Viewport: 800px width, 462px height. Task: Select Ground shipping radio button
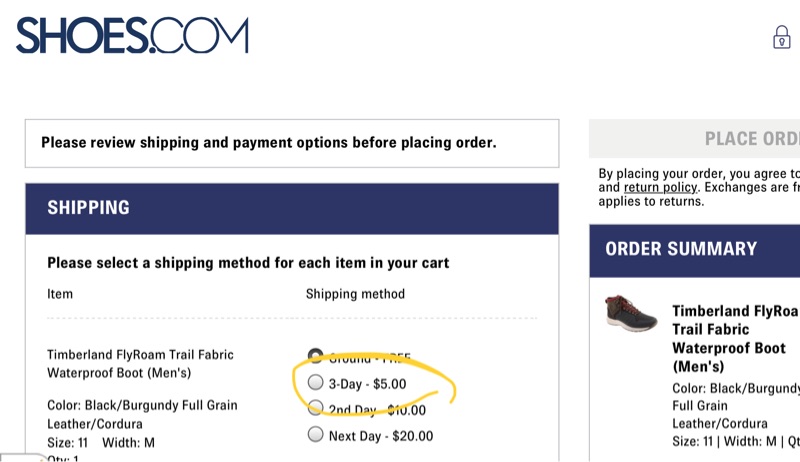click(x=316, y=355)
